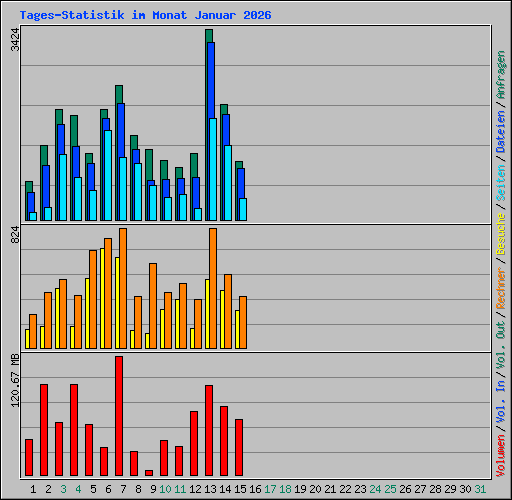The width and height of the screenshot is (512, 500).
Task: Click day label '1' on x-axis
Action: tap(33, 489)
